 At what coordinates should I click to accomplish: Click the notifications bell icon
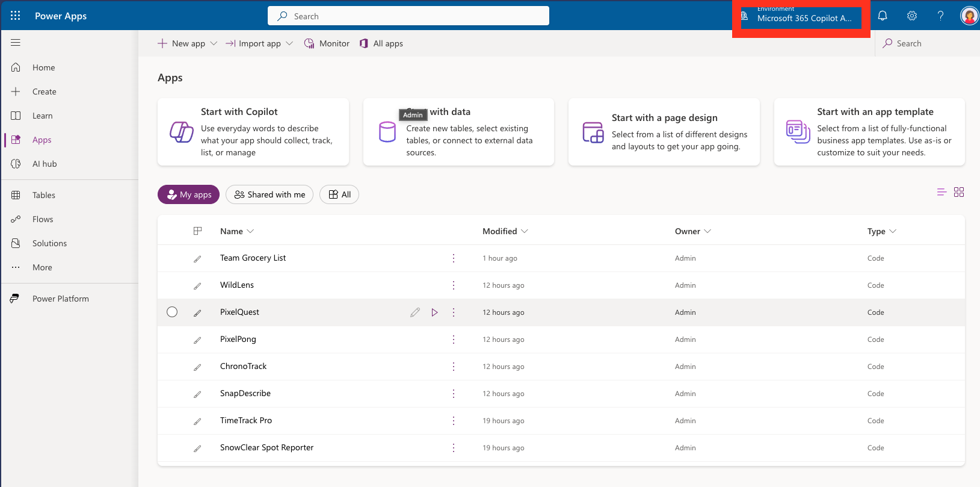pos(883,16)
